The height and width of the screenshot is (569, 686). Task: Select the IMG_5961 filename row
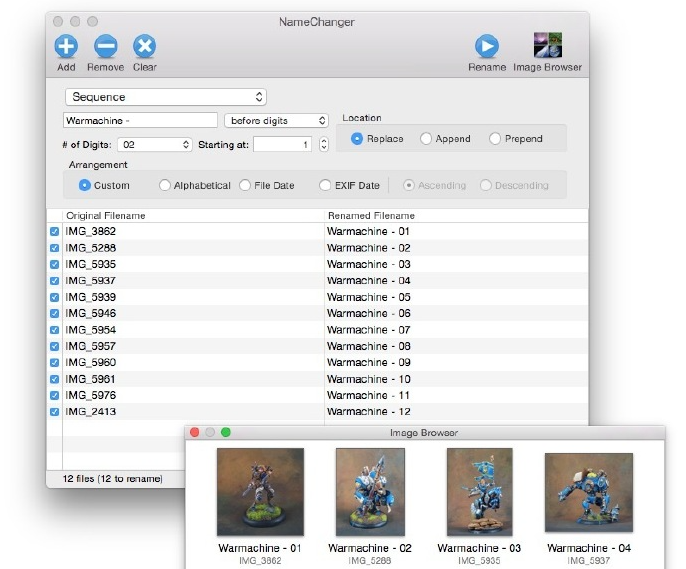(x=91, y=379)
